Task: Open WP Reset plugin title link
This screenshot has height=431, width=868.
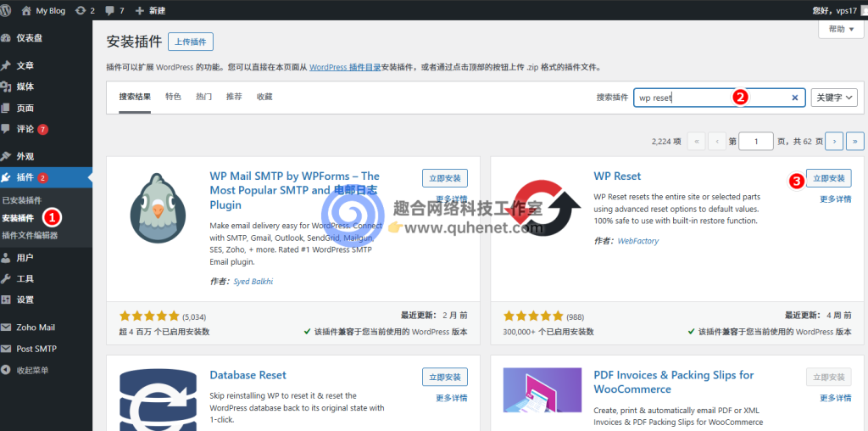Action: click(617, 176)
